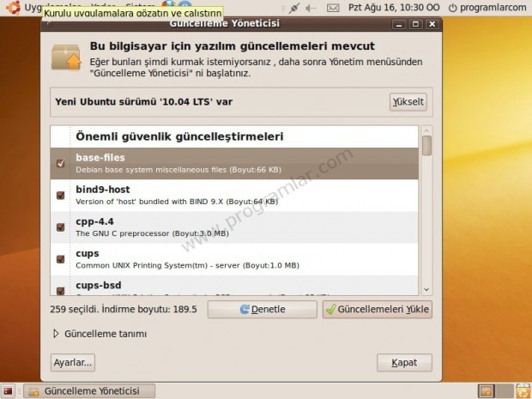Open the Güncelleme Yöneticisi taskbar button
532x399 pixels.
pyautogui.click(x=89, y=391)
